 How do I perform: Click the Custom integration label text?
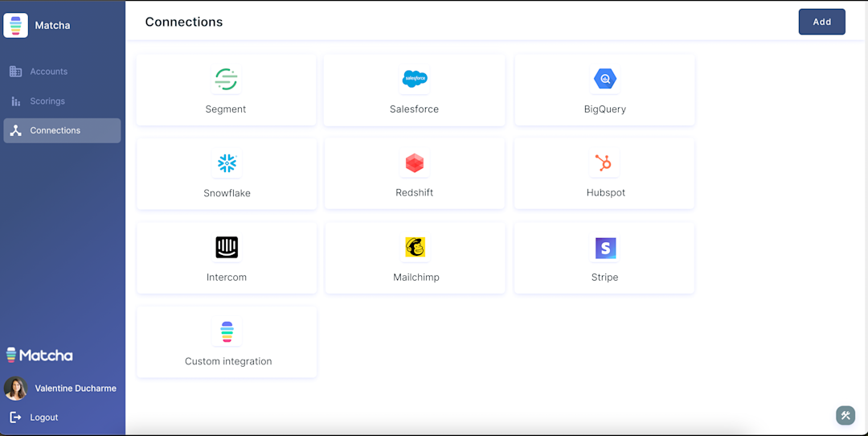coord(228,361)
